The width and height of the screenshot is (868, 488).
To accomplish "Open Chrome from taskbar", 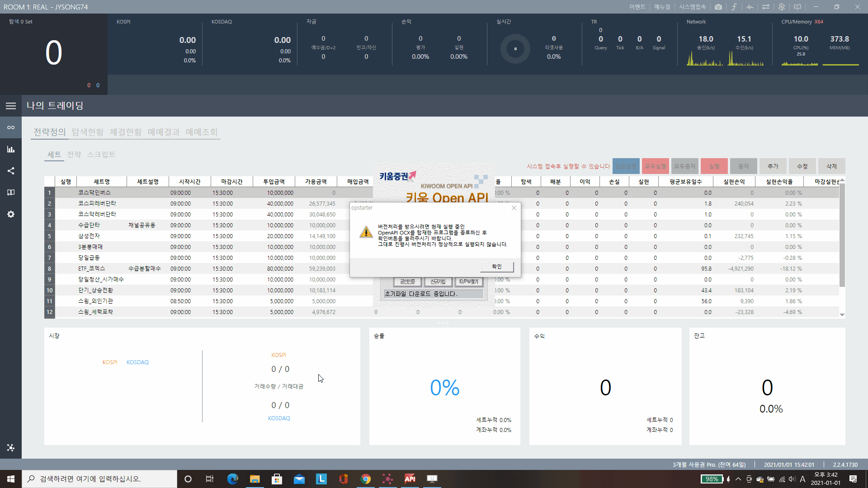I will point(366,479).
